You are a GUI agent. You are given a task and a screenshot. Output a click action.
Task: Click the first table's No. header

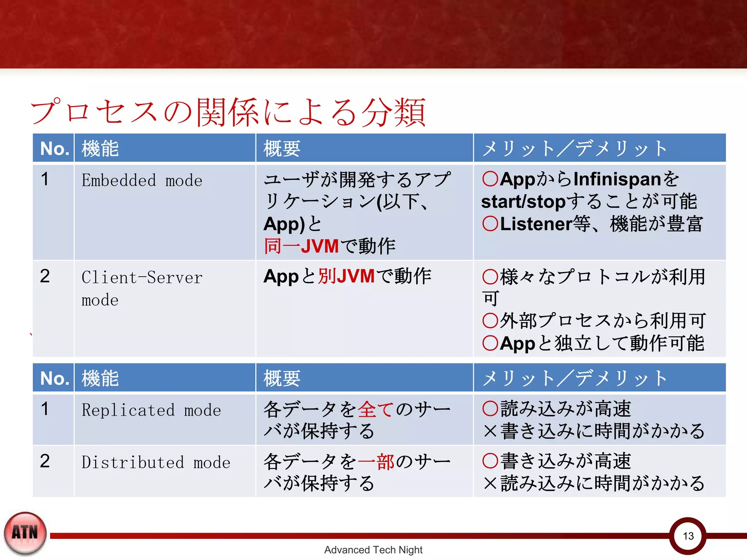tap(54, 148)
